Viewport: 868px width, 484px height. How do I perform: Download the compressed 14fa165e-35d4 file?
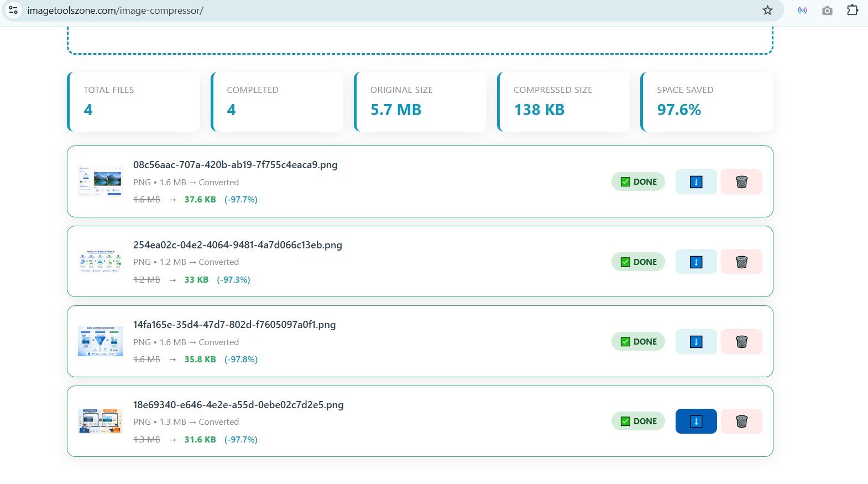click(696, 342)
